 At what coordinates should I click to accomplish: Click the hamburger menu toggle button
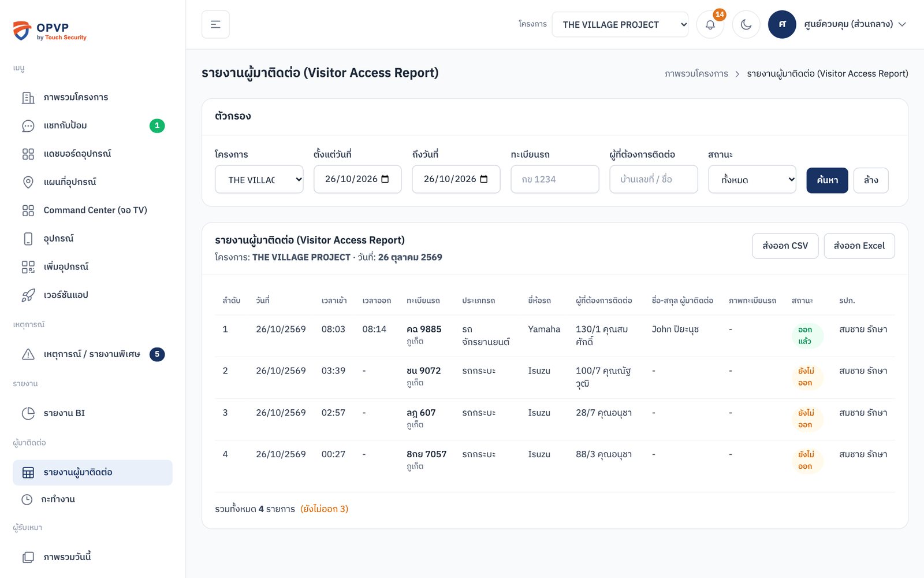[215, 24]
